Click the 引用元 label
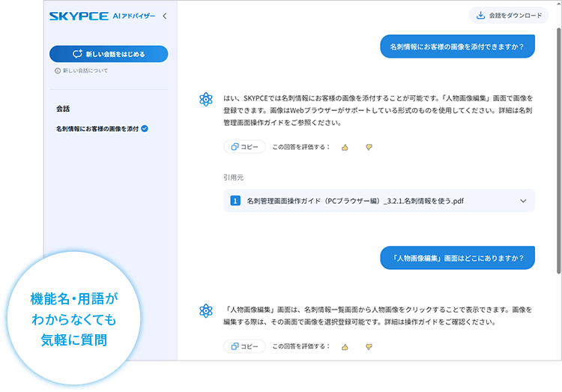This screenshot has width=562, height=392. click(233, 178)
